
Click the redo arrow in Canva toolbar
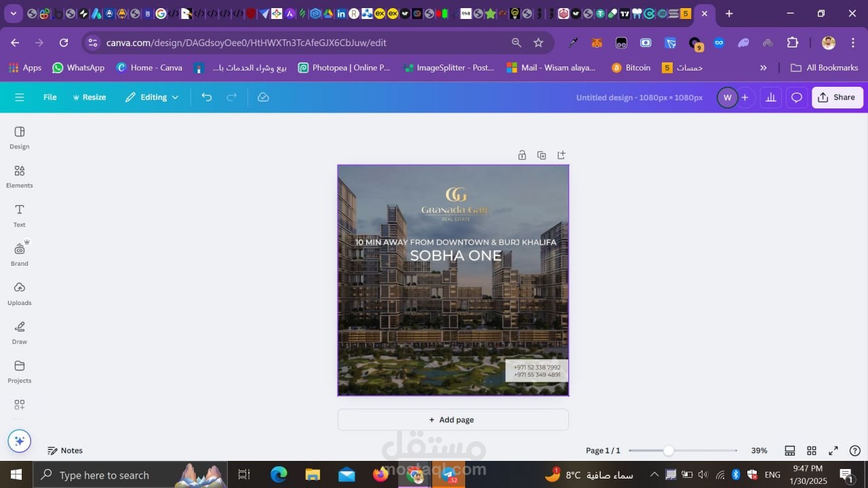pyautogui.click(x=232, y=98)
